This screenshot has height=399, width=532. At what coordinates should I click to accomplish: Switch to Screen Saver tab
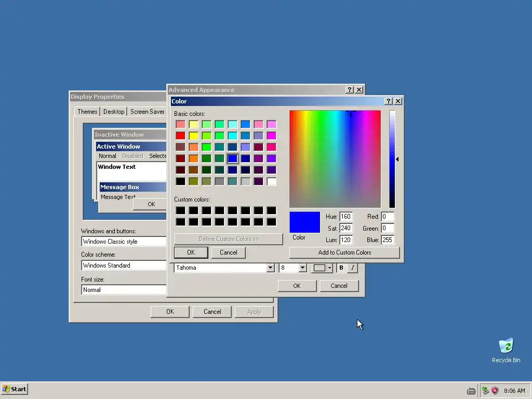147,112
